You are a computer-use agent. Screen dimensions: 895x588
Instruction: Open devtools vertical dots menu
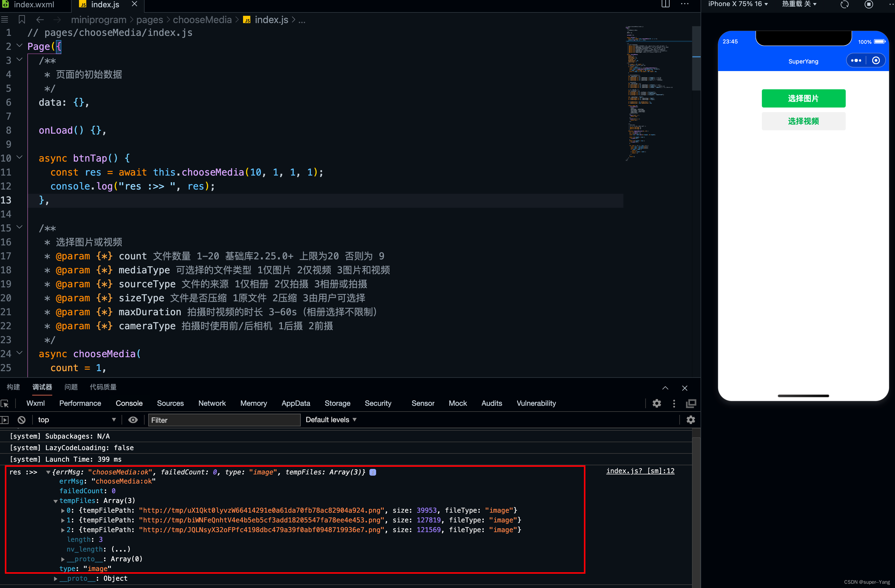pyautogui.click(x=674, y=403)
